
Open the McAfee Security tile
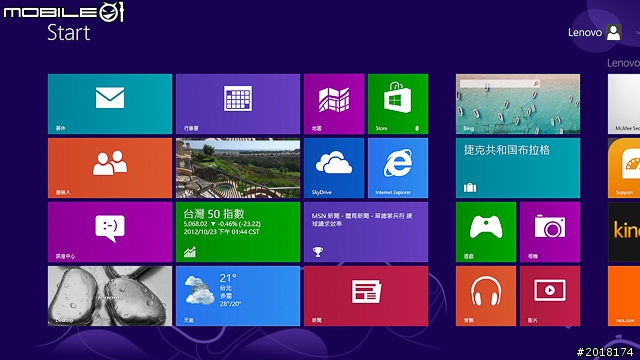624,104
